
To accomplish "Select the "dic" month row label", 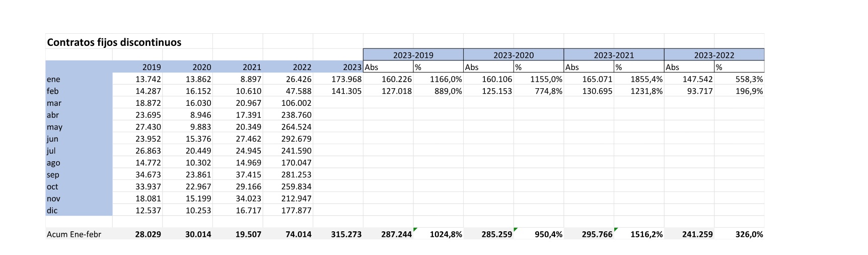I will coord(52,211).
